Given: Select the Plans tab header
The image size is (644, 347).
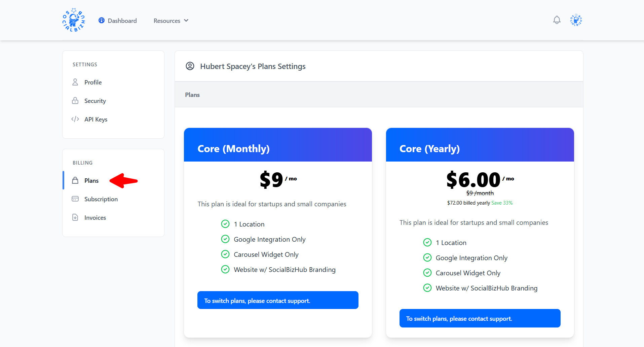Looking at the screenshot, I should 192,95.
